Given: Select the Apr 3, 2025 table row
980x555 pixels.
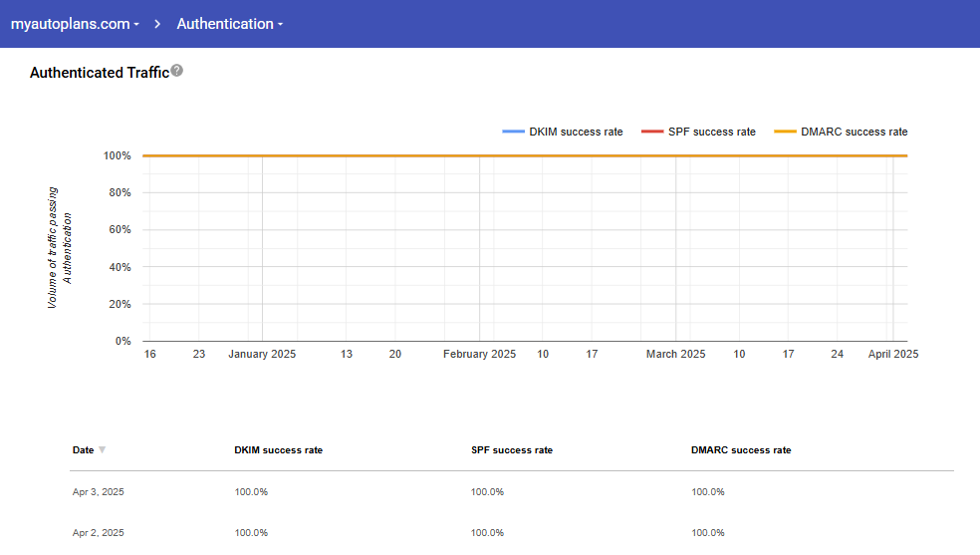Looking at the screenshot, I should tap(99, 492).
